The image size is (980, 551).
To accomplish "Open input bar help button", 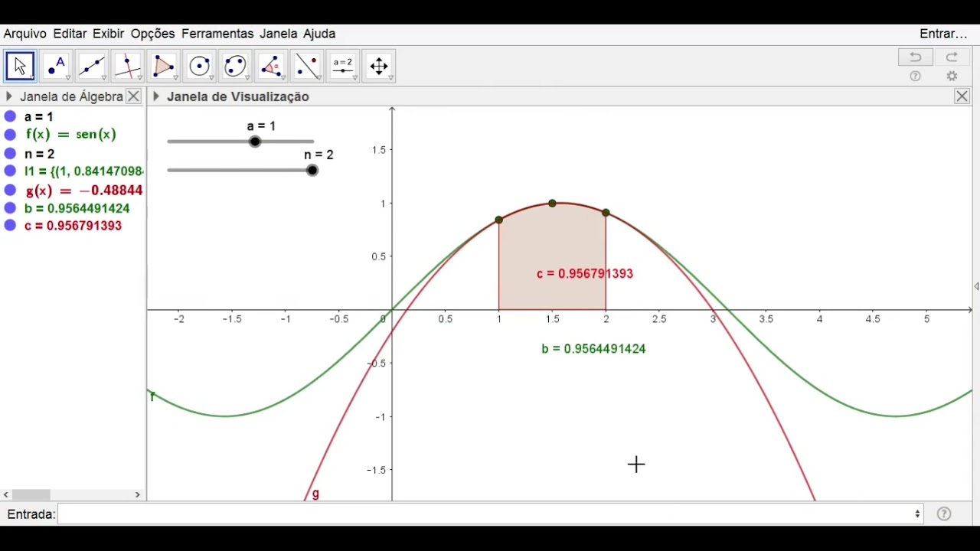I will coord(944,514).
